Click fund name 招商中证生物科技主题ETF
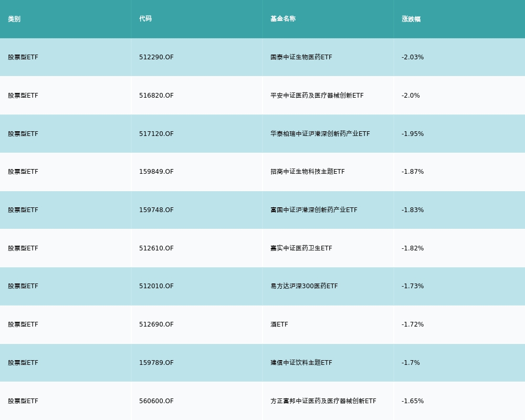This screenshot has width=525, height=420. 307,172
